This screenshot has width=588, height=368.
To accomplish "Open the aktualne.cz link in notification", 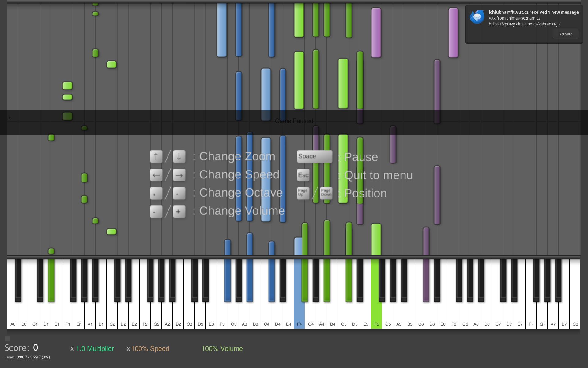I will tap(524, 24).
